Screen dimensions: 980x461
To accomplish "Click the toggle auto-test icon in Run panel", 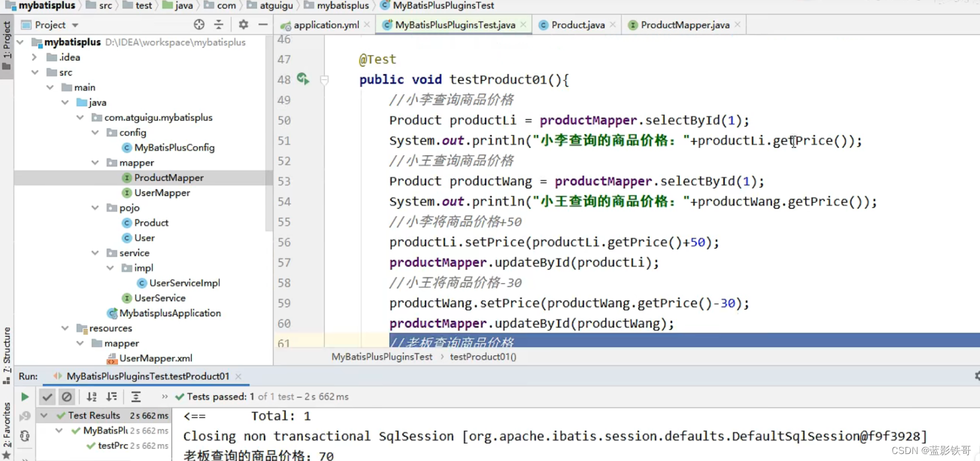I will pos(24,435).
